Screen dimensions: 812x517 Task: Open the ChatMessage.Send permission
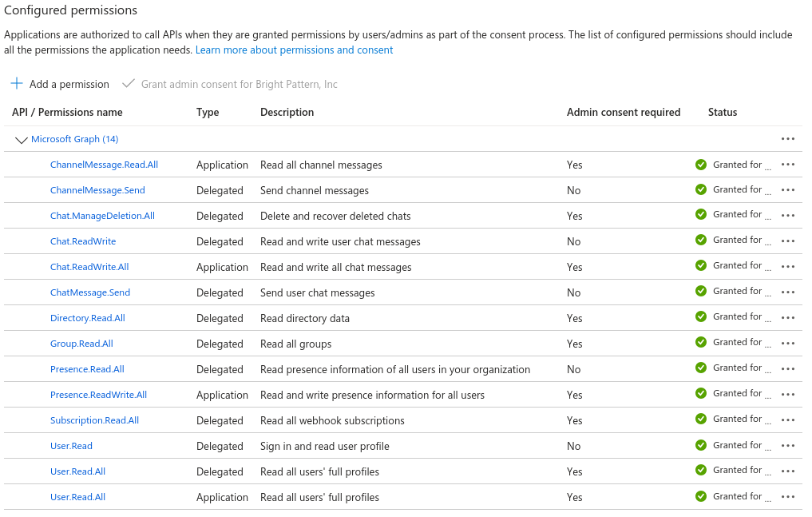[x=90, y=292]
